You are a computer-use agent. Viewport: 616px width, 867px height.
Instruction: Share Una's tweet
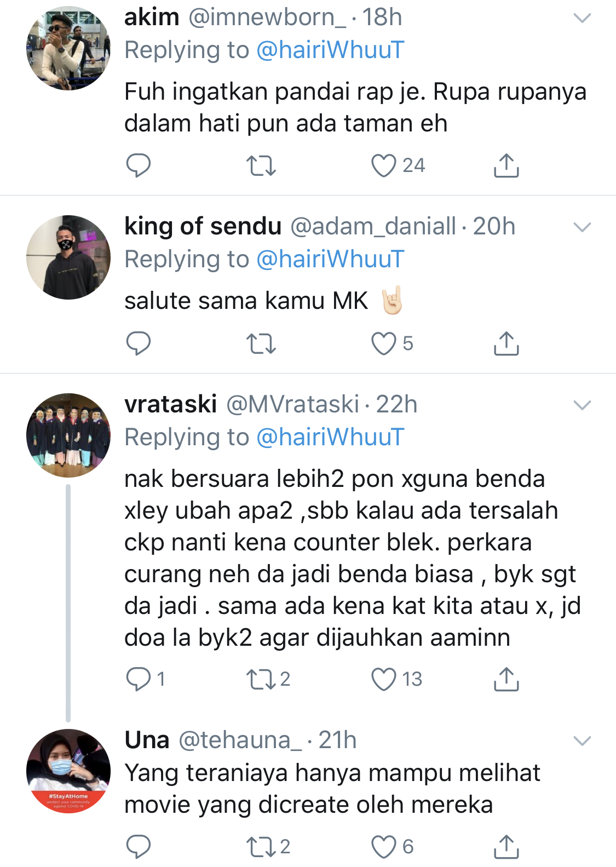(x=506, y=847)
